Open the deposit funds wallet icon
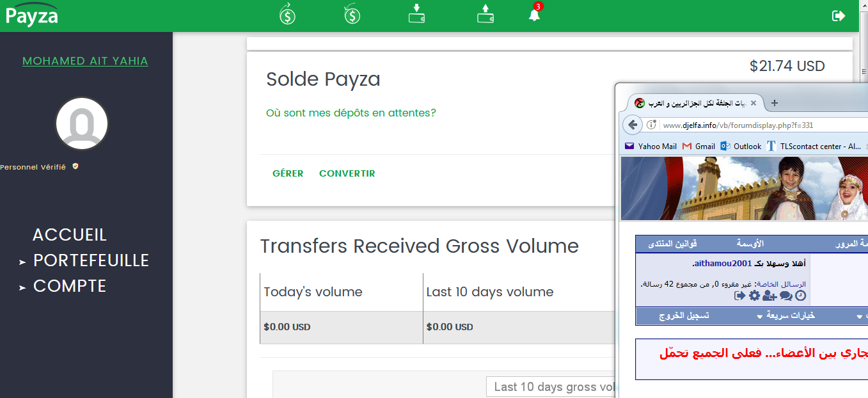Screen dimensions: 868x398 [x=417, y=14]
